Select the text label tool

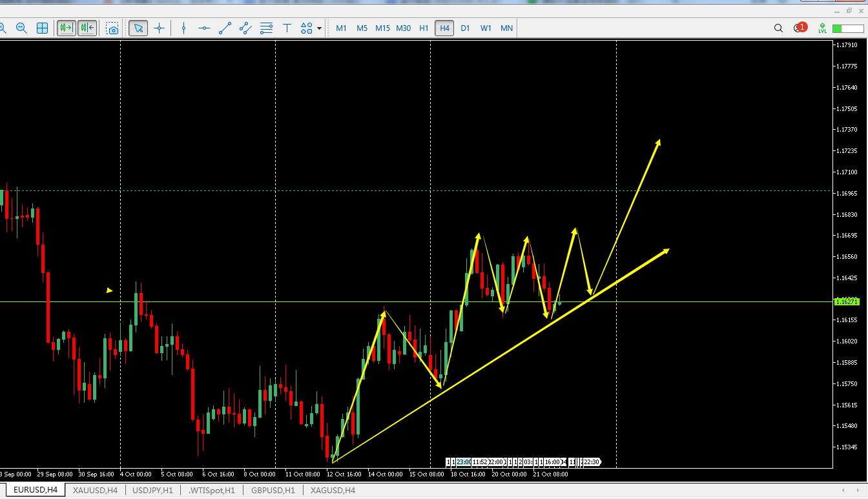287,28
